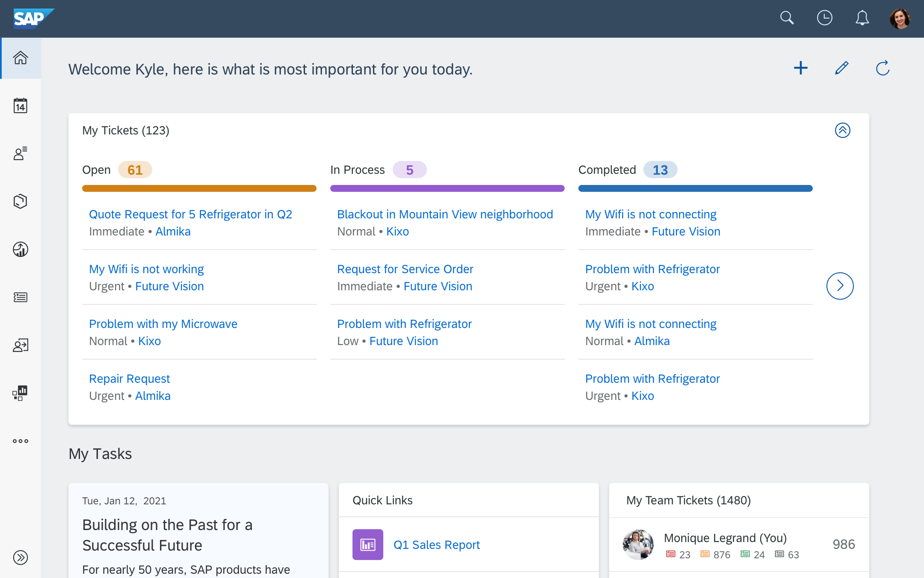Open the calendar icon in sidebar
This screenshot has height=578, width=924.
[21, 105]
